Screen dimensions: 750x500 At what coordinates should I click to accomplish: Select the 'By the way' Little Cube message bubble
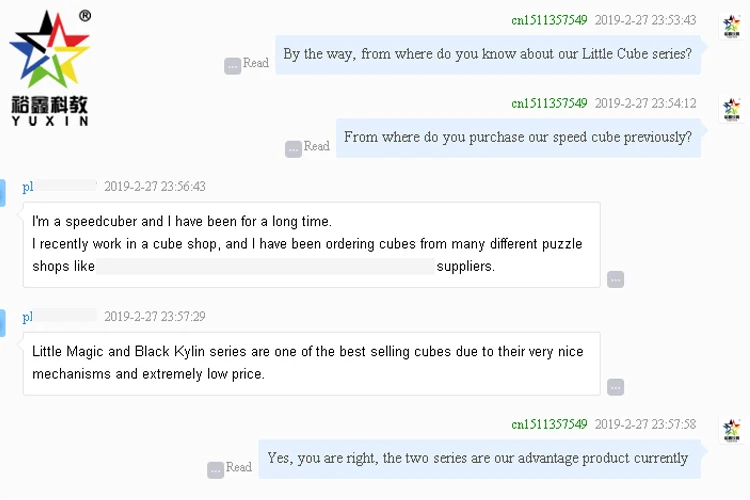tap(488, 54)
